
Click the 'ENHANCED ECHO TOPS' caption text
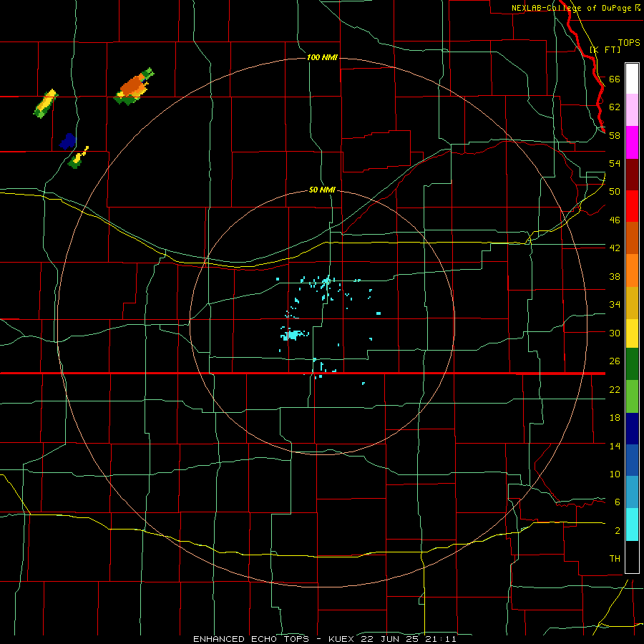click(x=251, y=639)
